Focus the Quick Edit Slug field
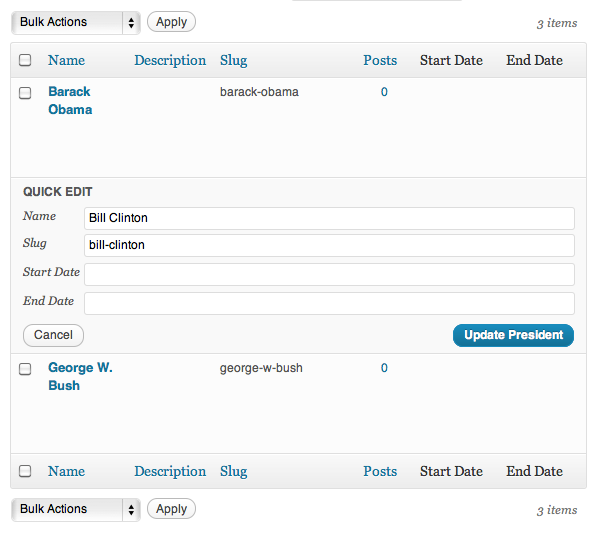Screen dimensions: 600x535 pos(329,245)
